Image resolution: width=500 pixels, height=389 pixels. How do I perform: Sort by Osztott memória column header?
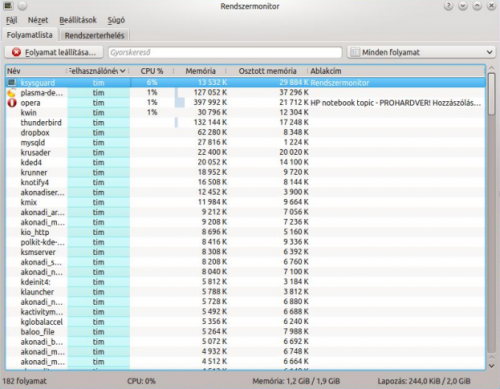pyautogui.click(x=267, y=71)
